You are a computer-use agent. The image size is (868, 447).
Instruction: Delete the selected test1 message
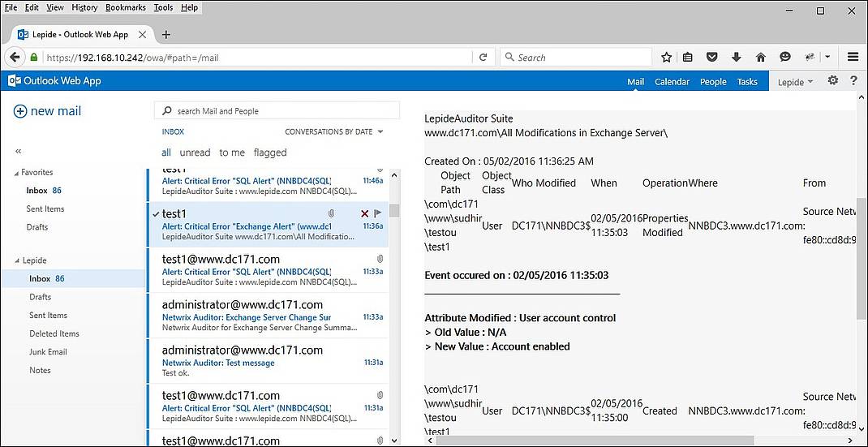tap(364, 213)
